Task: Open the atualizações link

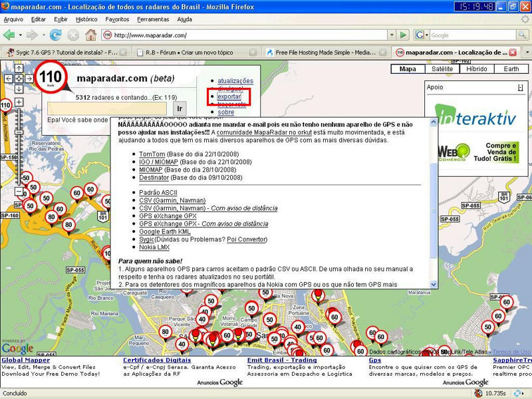Action: click(235, 80)
